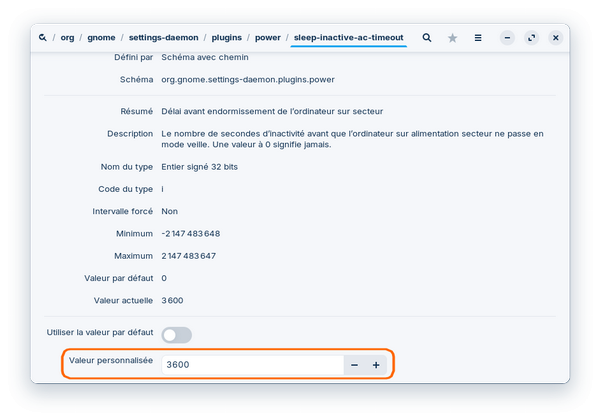Minimize the dconf editor window
Image resolution: width=600 pixels, height=420 pixels.
point(507,38)
